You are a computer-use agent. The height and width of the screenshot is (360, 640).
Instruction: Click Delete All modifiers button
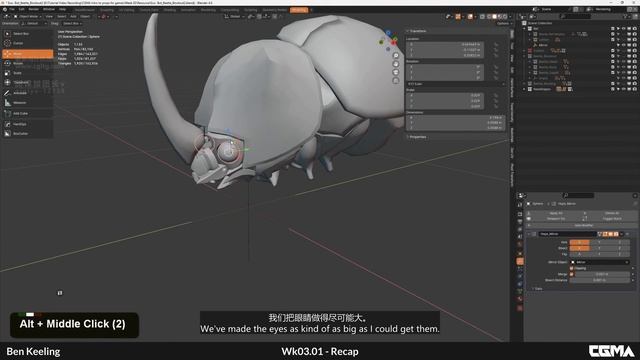coord(611,213)
